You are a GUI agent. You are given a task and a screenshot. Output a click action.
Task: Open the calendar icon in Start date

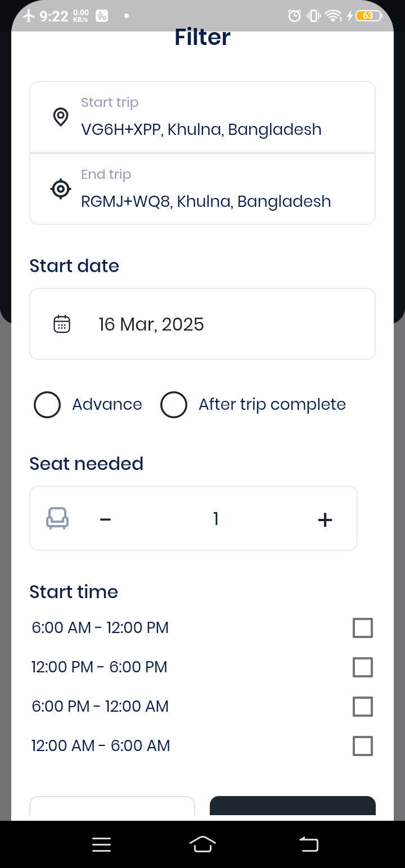pyautogui.click(x=62, y=324)
